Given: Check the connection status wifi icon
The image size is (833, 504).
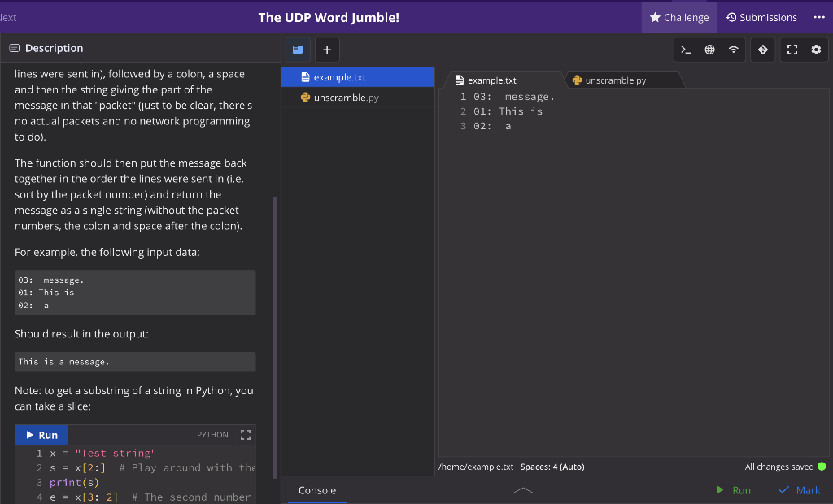Looking at the screenshot, I should tap(733, 50).
